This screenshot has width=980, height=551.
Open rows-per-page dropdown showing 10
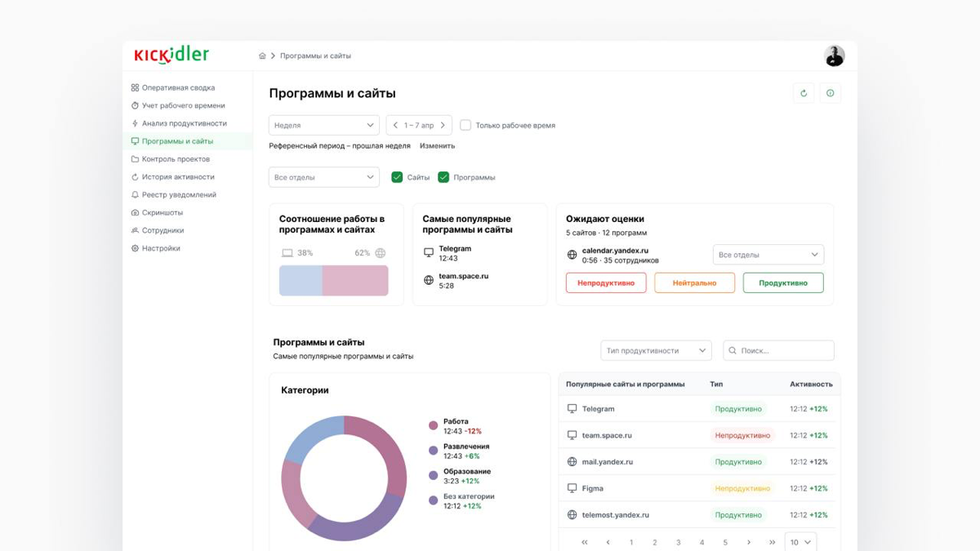tap(800, 542)
